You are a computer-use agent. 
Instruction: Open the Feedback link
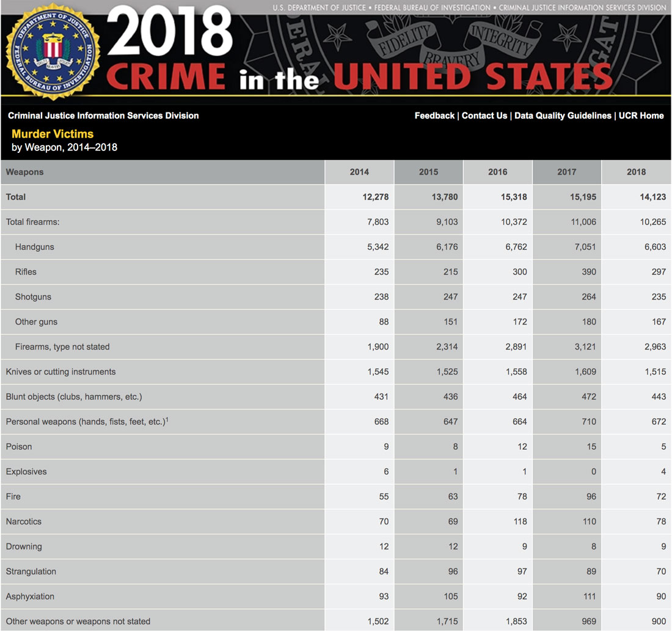coord(434,116)
